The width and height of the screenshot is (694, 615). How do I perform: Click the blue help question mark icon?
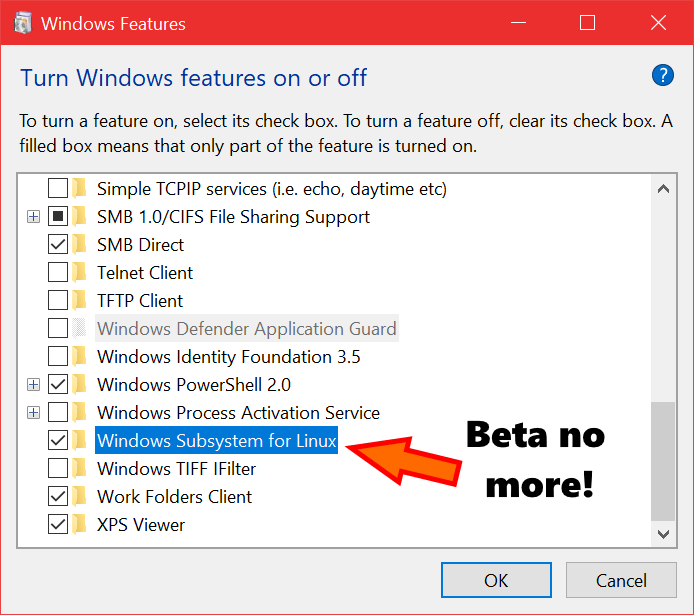[x=663, y=75]
